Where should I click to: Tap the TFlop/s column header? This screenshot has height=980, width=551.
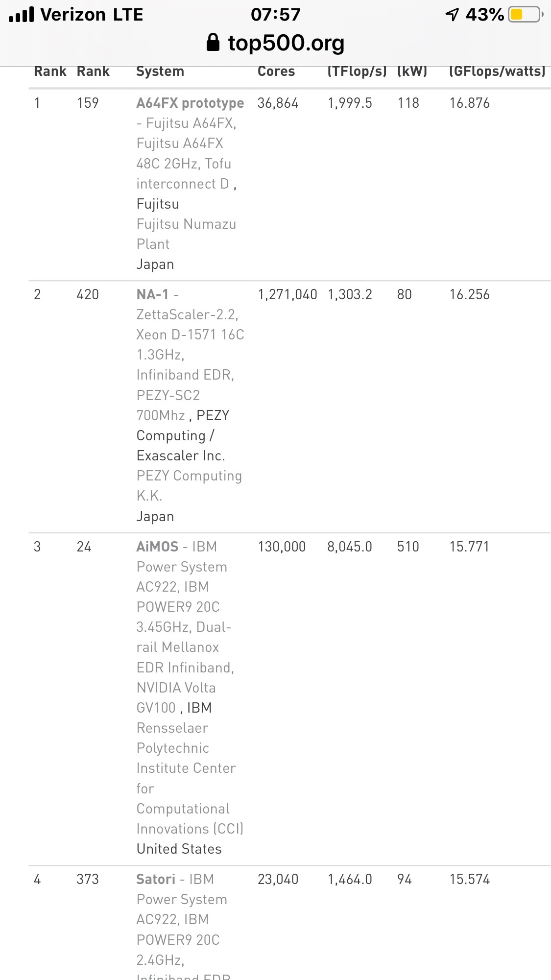[357, 72]
